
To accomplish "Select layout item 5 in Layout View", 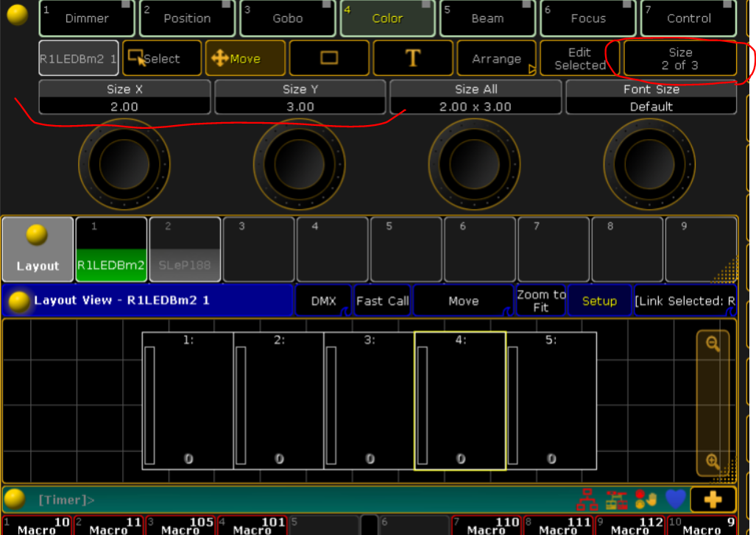I will pos(551,400).
